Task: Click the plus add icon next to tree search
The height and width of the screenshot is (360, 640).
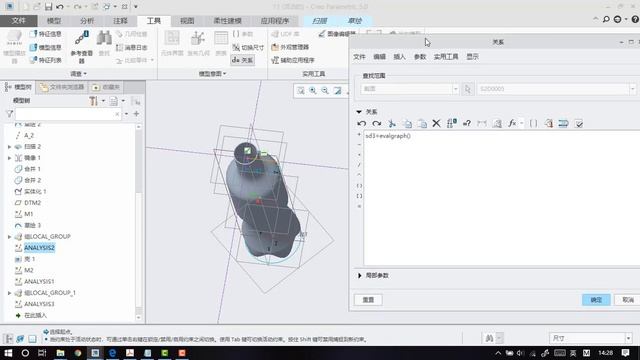Action: point(136,114)
